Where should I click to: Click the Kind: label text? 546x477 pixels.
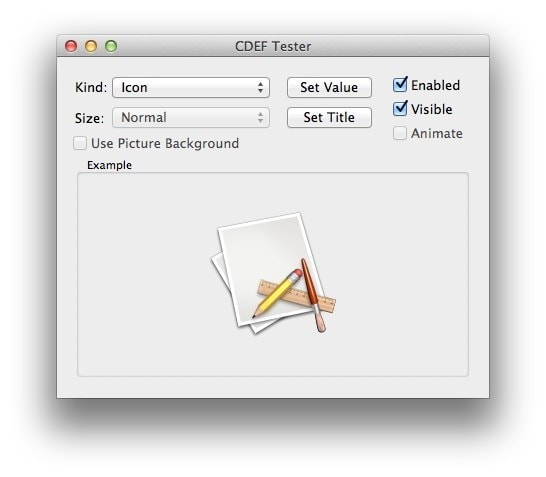click(x=91, y=87)
